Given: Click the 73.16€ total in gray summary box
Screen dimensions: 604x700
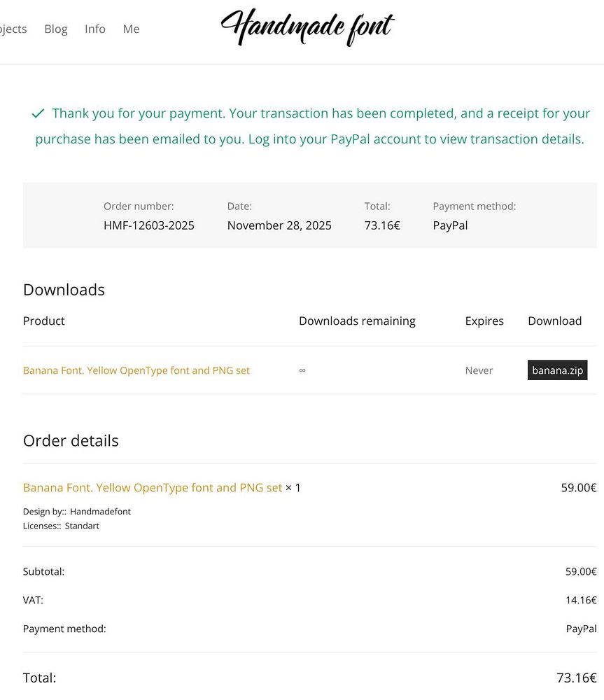Looking at the screenshot, I should click(382, 225).
